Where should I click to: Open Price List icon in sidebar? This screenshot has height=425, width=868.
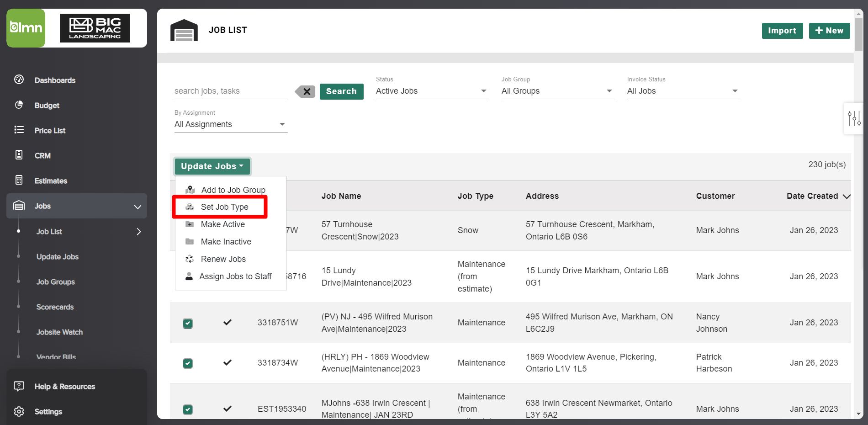pyautogui.click(x=19, y=130)
